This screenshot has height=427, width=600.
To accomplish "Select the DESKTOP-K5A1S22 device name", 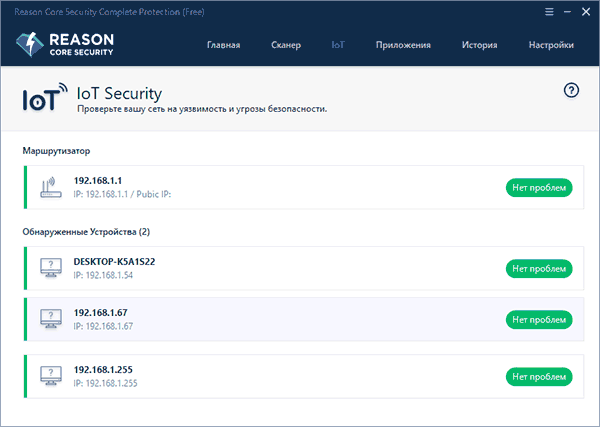I will point(114,261).
